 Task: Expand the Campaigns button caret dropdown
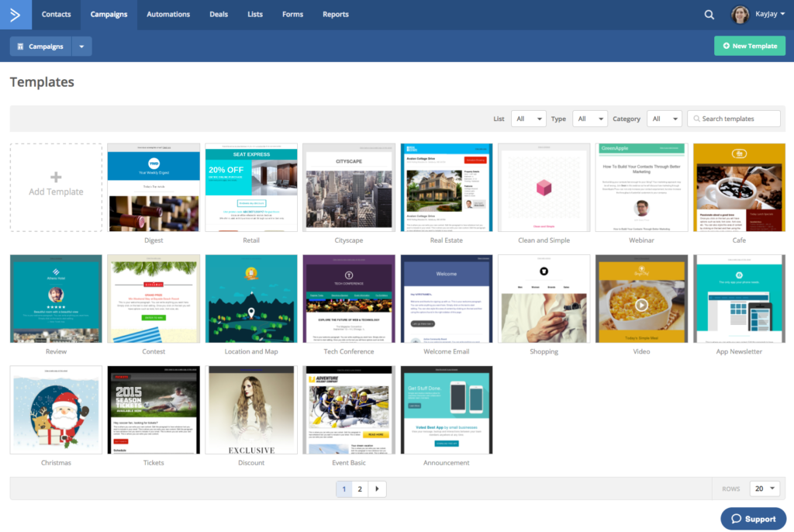(81, 46)
